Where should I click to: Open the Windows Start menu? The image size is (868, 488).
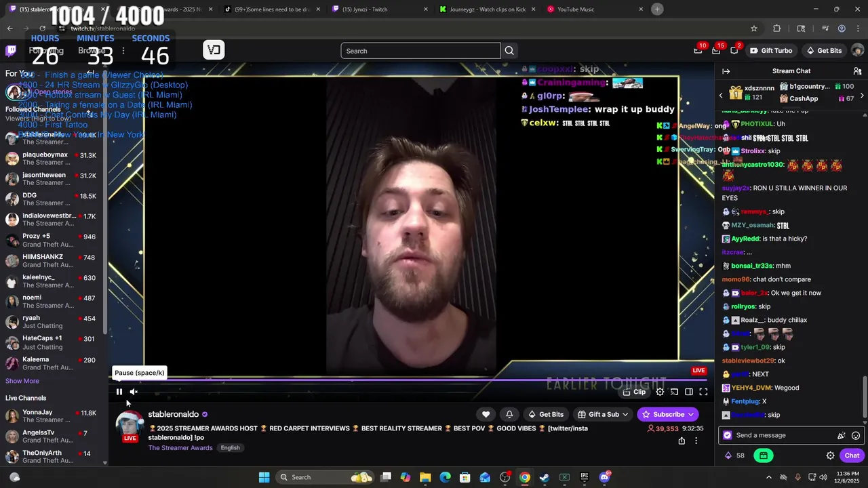(x=264, y=477)
